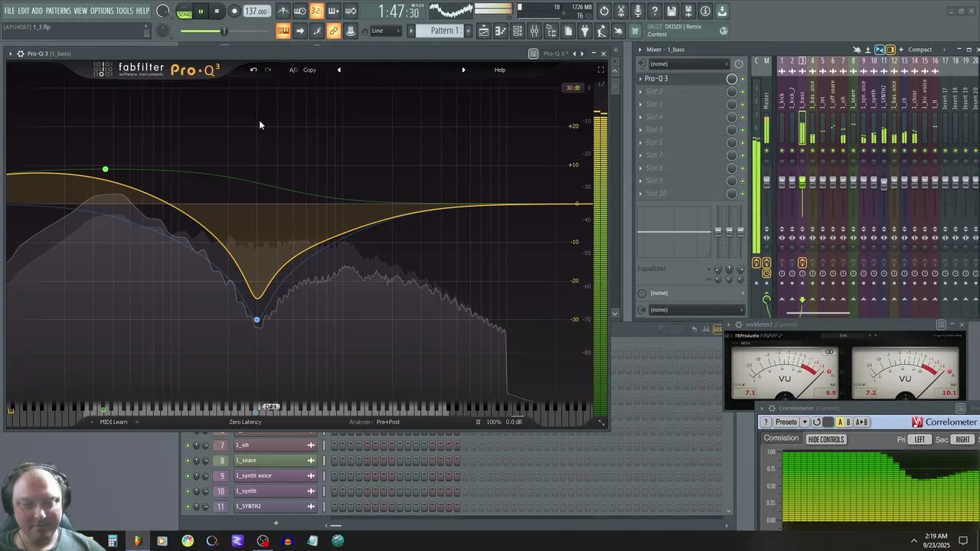This screenshot has height=551, width=980.
Task: Toggle the link/chain icon in toolbar
Action: 333,31
